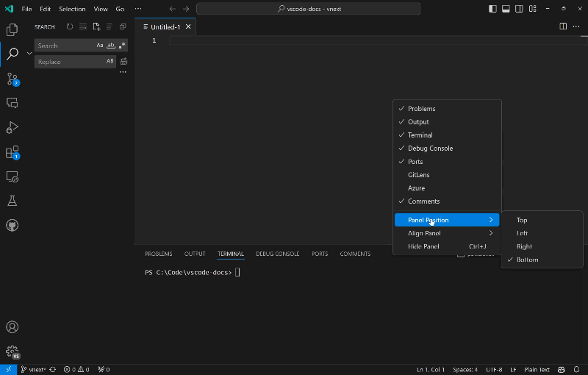
Task: Click Hide Panel menu entry
Action: 423,246
